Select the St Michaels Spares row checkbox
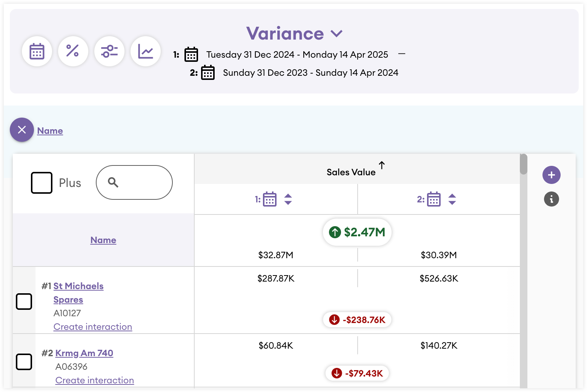The height and width of the screenshot is (392, 587). [24, 302]
